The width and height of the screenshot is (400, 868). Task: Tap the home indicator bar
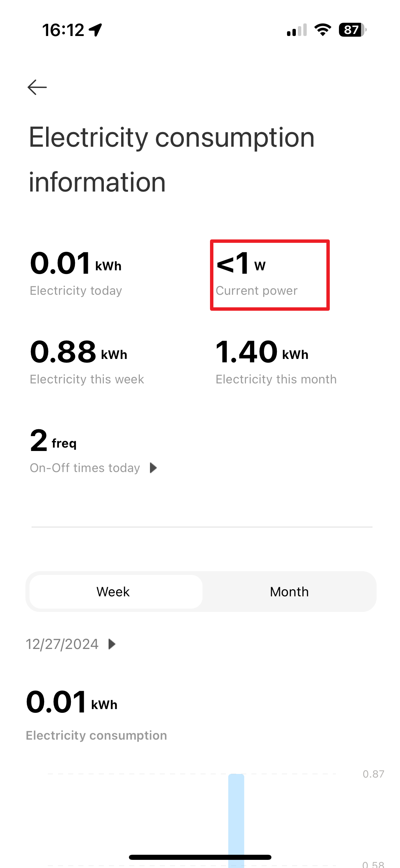coord(200,857)
